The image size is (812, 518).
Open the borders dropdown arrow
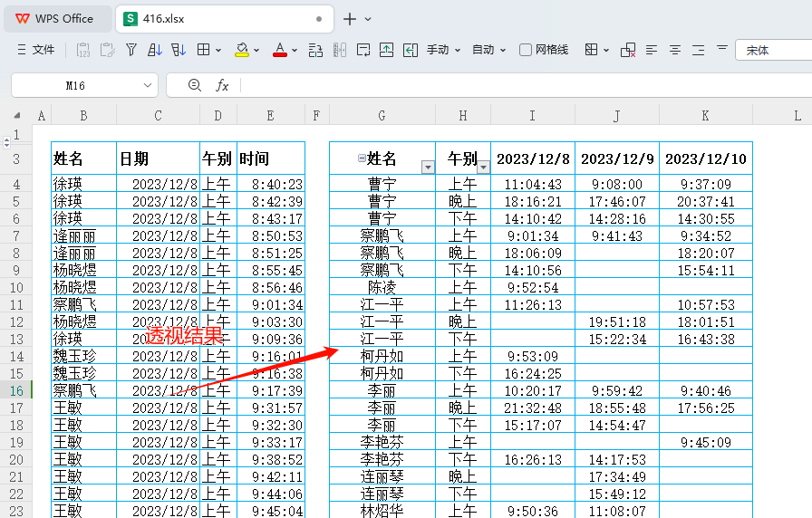[x=218, y=50]
